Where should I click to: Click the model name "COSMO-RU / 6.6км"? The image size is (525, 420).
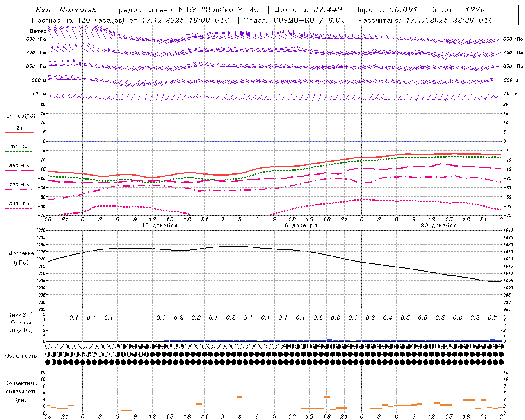point(310,20)
